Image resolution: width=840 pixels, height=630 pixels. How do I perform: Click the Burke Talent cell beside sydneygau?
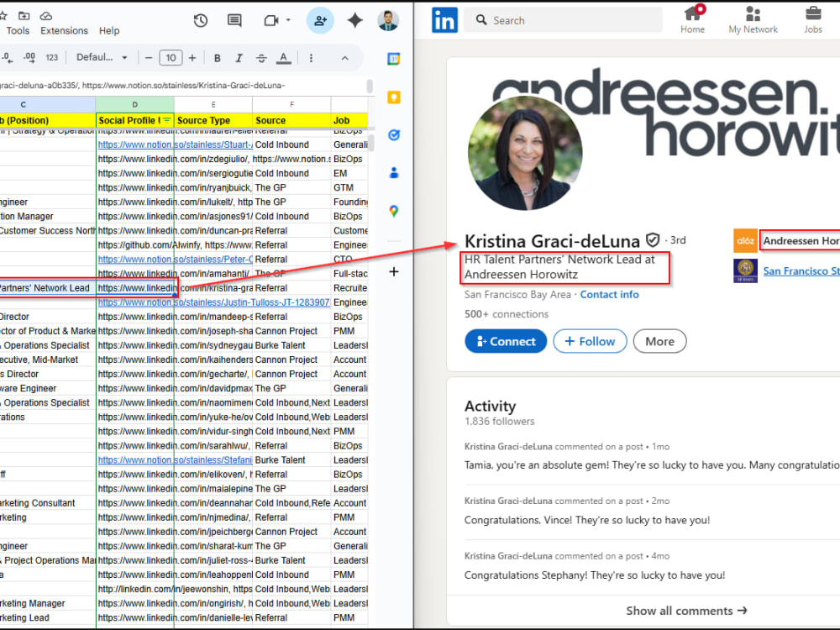291,345
